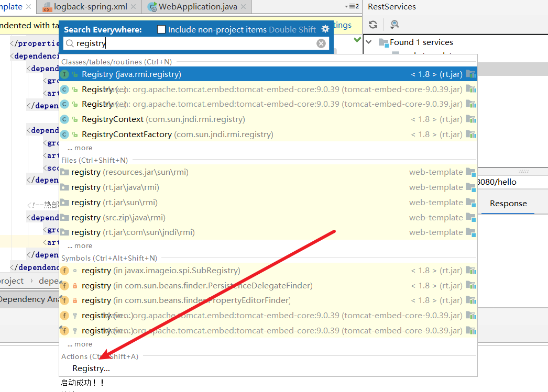Clear the registry search text
This screenshot has width=548, height=392.
click(x=321, y=43)
